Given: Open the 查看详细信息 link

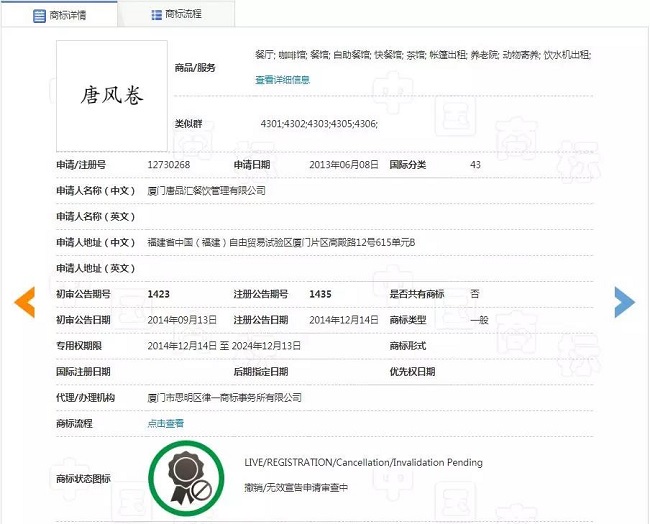Looking at the screenshot, I should coord(282,79).
